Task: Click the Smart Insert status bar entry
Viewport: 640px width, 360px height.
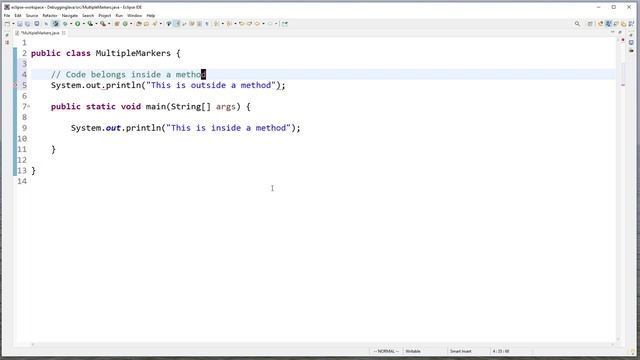Action: tap(460, 351)
